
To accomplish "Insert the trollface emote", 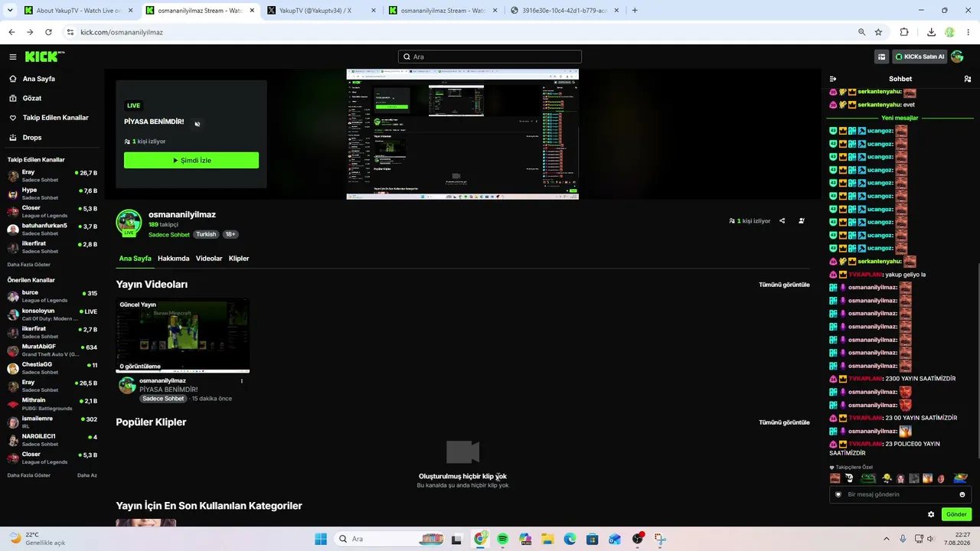I will coord(848,478).
